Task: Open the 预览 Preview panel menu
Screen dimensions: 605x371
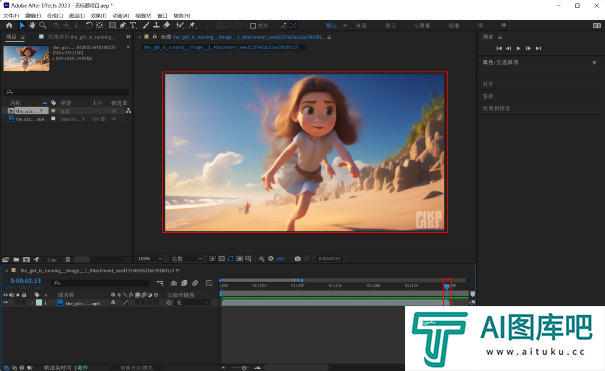Action: click(x=500, y=37)
